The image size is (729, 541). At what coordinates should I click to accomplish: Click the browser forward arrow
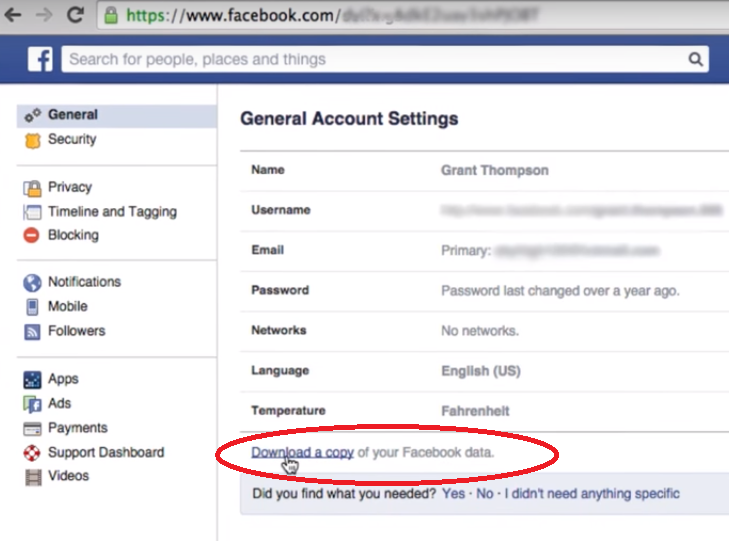coord(44,15)
